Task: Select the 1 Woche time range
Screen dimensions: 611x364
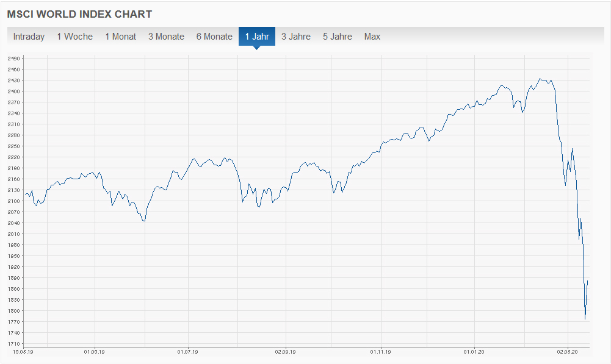Action: tap(74, 37)
